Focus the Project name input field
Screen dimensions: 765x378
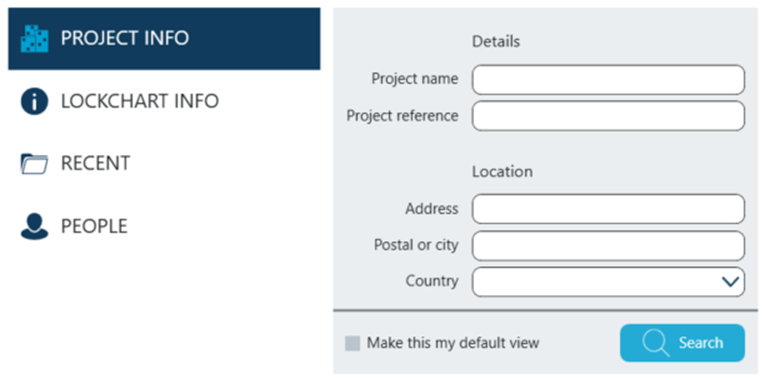(608, 80)
